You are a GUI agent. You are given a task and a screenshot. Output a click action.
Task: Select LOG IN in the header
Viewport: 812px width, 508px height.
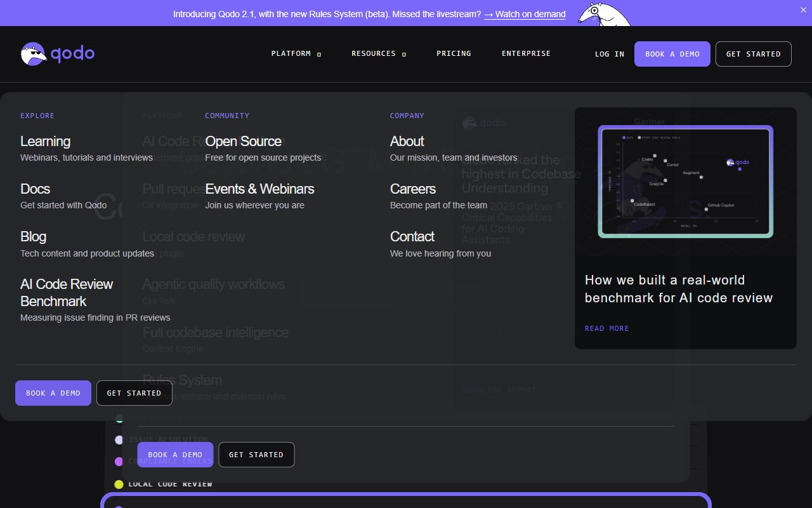[x=609, y=54]
